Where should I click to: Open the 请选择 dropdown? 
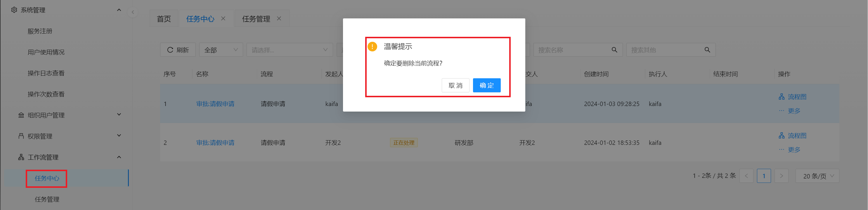point(290,50)
